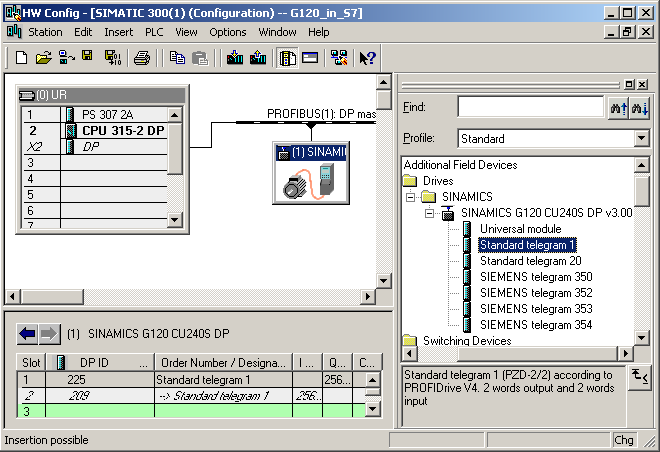Select green empty slot 3 row
The height and width of the screenshot is (452, 660).
coord(191,411)
